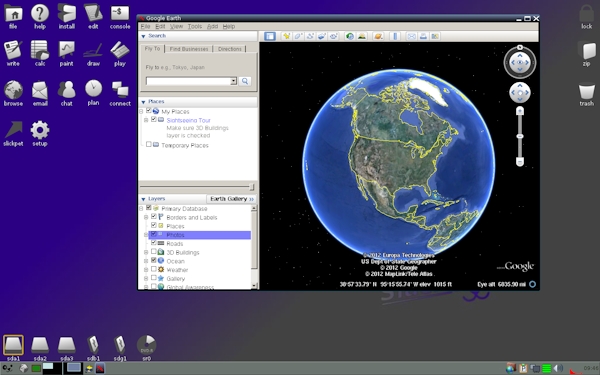Open the desktop 'browse' globe icon

click(x=13, y=93)
